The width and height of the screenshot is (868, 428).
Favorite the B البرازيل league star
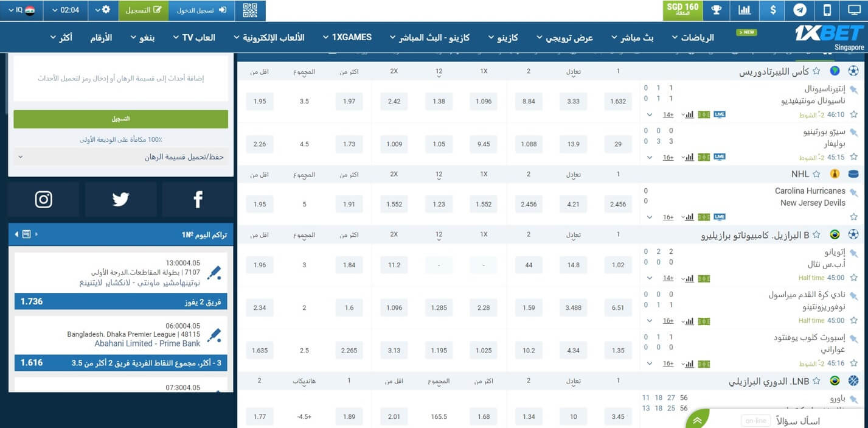817,234
